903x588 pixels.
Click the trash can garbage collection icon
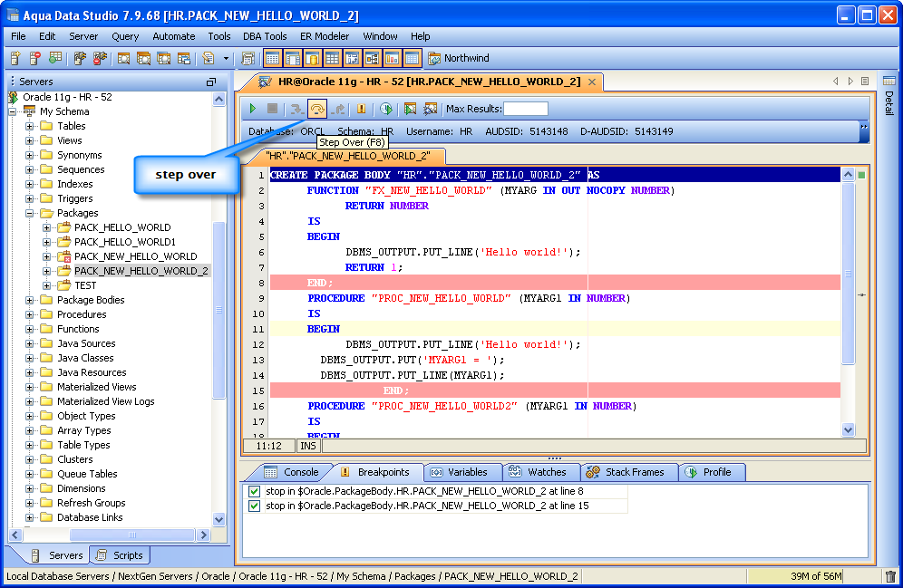pos(890,576)
